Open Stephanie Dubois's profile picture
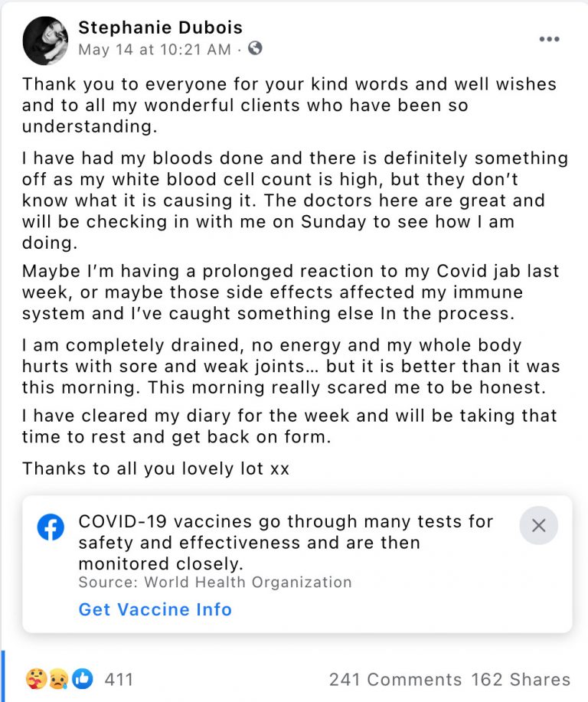This screenshot has width=588, height=702. click(x=46, y=41)
